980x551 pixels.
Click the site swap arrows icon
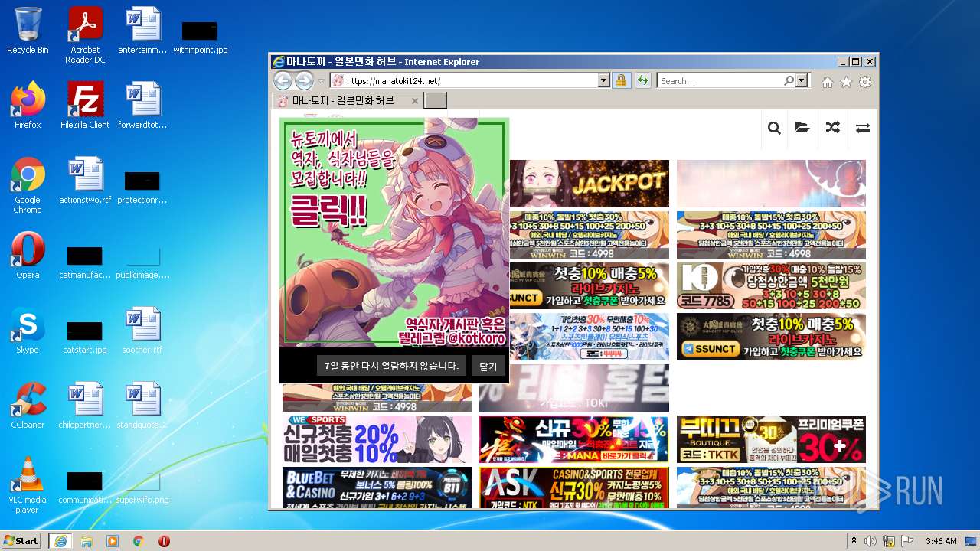pos(863,128)
